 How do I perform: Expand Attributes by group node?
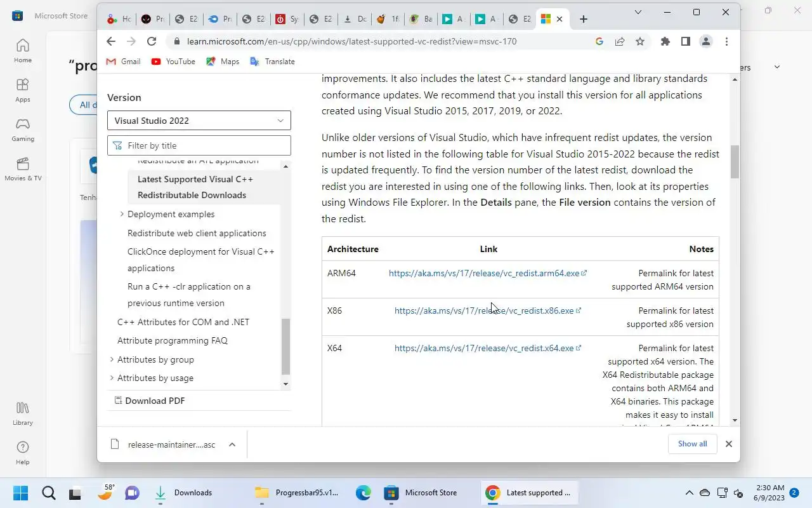[x=112, y=359]
